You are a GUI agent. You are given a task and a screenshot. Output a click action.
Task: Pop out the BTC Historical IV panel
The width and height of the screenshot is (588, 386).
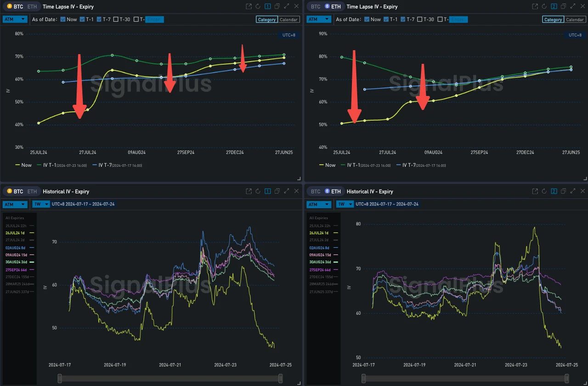click(x=249, y=191)
